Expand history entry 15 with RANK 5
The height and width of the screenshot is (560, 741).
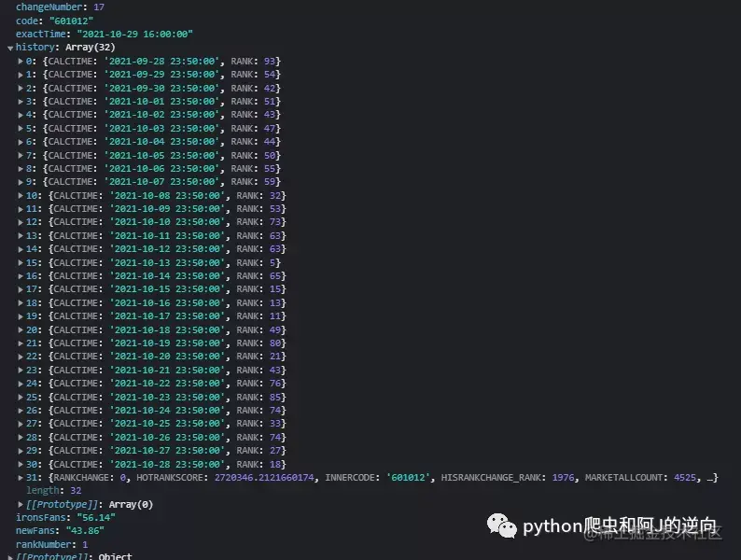tap(21, 263)
